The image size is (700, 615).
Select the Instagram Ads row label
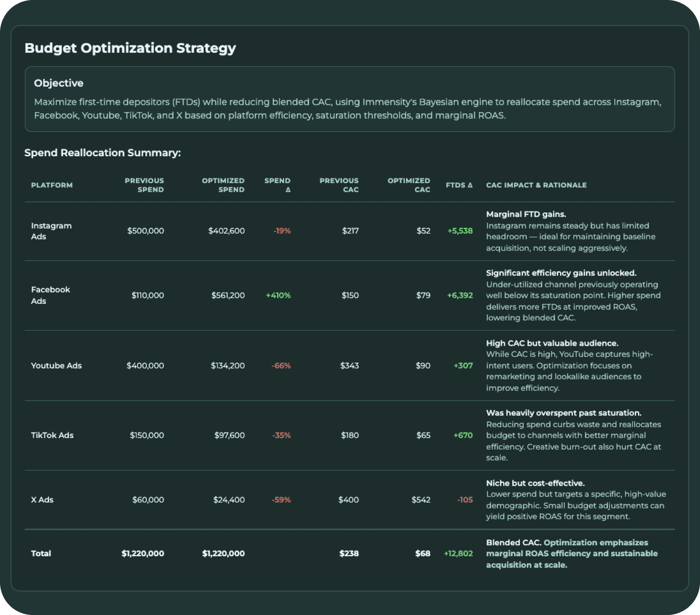tap(51, 231)
